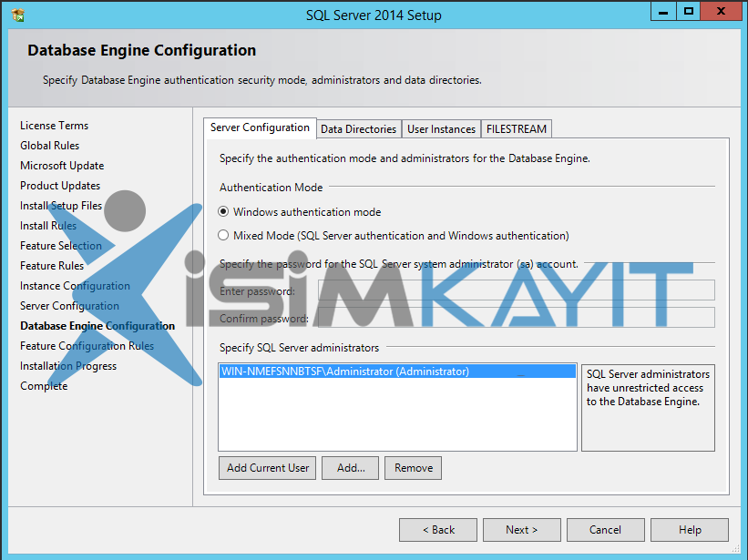748x560 pixels.
Task: Click Instance Configuration step
Action: 75,286
